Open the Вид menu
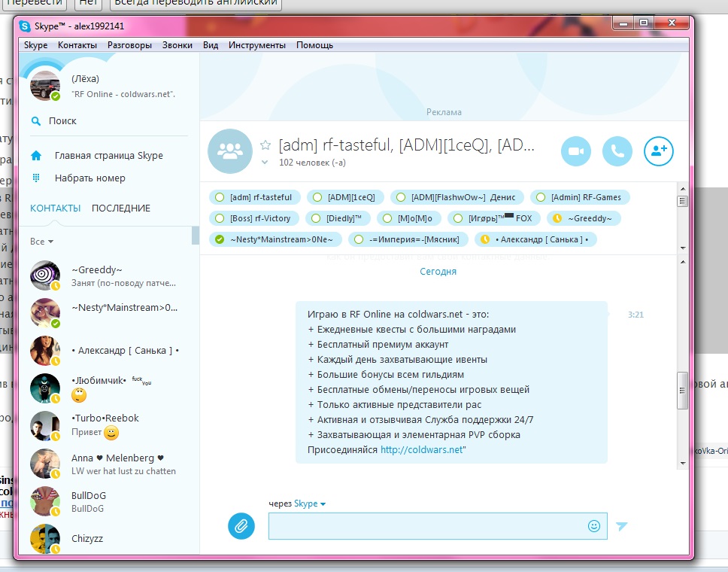This screenshot has width=728, height=572. 211,45
